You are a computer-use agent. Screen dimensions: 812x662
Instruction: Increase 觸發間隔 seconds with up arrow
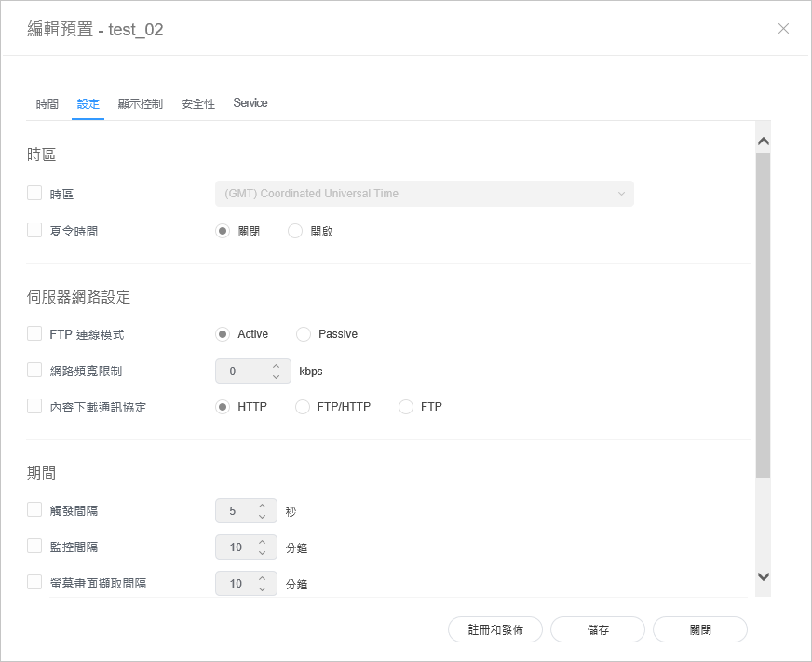[x=263, y=506]
